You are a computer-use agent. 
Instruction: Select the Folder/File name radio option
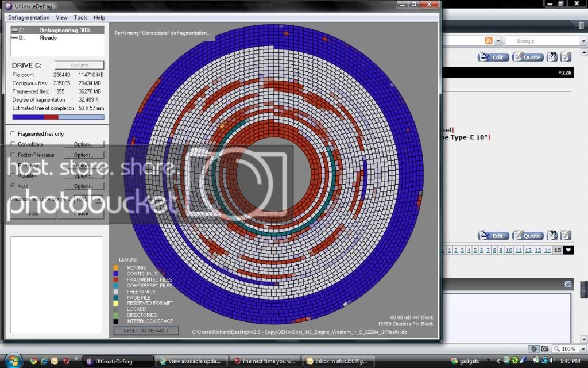(x=13, y=154)
